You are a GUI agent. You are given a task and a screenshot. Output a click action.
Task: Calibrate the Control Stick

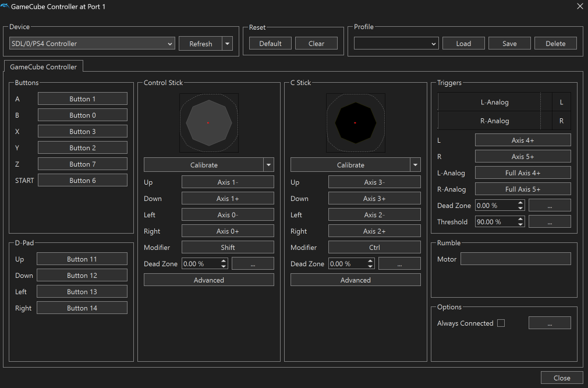(x=204, y=165)
